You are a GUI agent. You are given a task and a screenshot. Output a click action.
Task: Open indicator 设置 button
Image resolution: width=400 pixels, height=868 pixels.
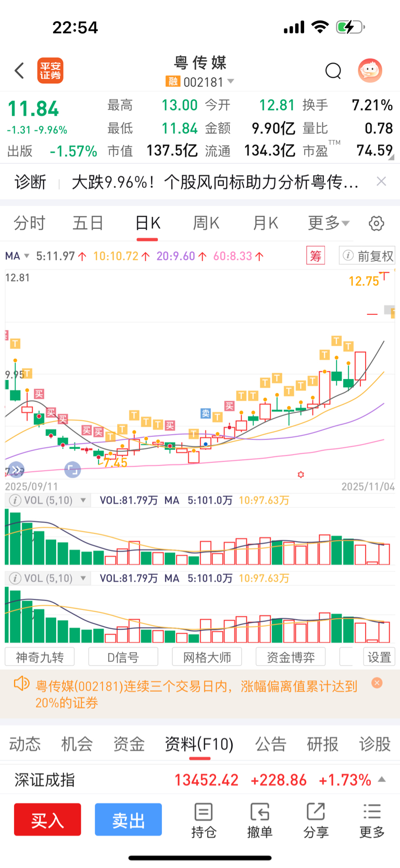click(379, 657)
